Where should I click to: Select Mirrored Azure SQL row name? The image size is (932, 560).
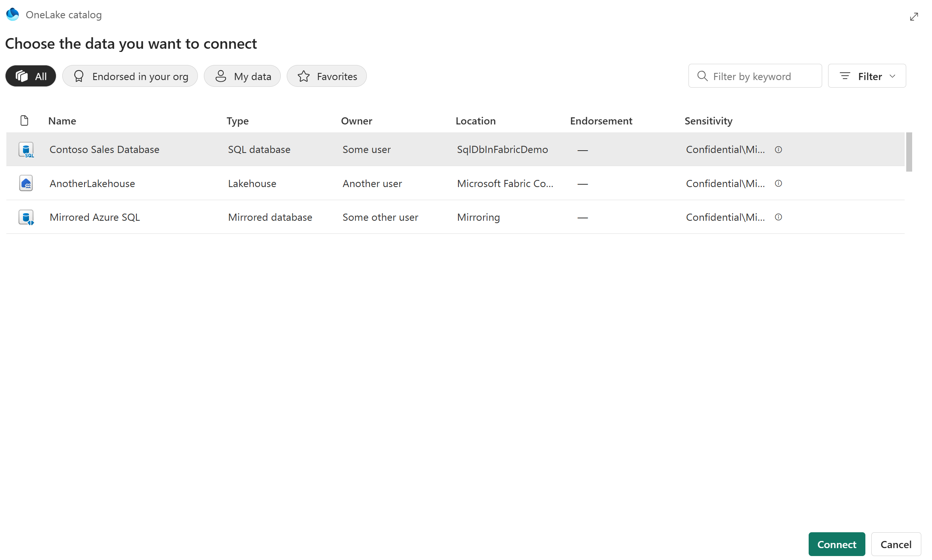pos(95,217)
